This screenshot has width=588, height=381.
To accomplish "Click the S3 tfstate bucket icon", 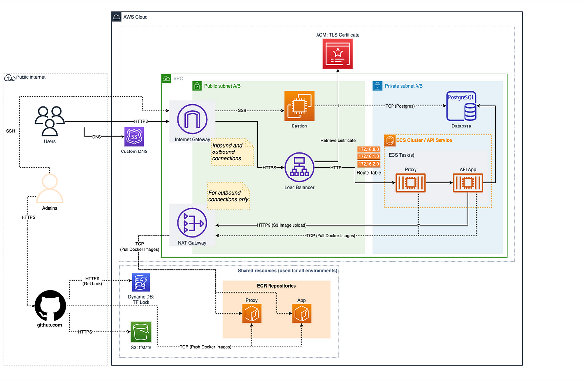I will coord(141,331).
